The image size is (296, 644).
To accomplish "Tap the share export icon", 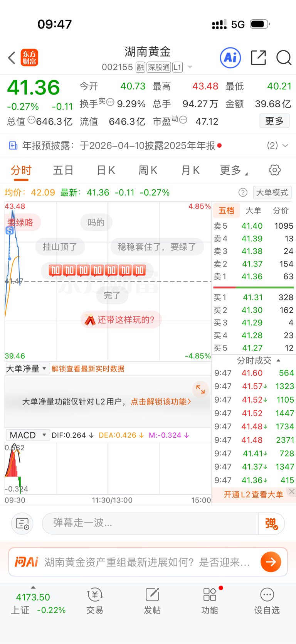I will [258, 58].
